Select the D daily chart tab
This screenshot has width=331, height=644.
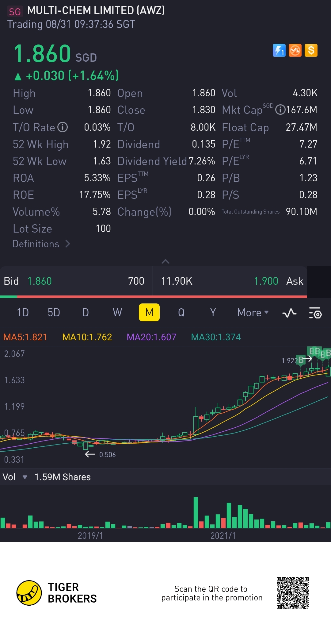coord(86,313)
